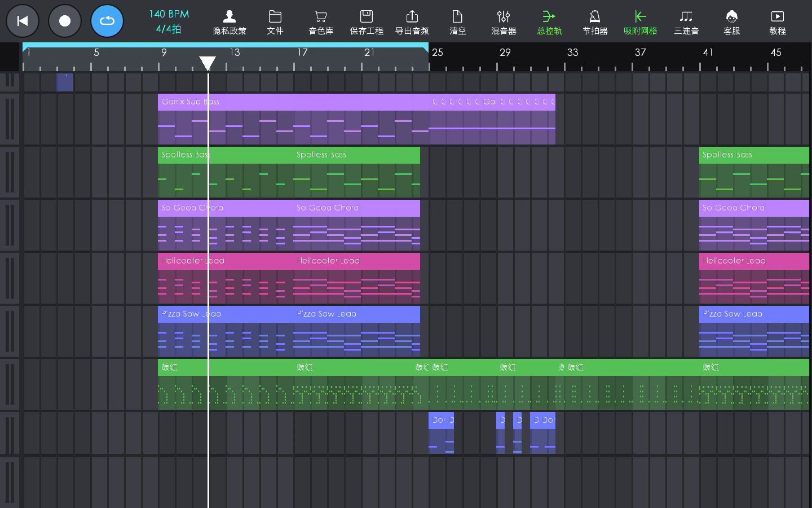The image size is (812, 508).
Task: Click the loop region start marker at bar 1
Action: tap(25, 49)
